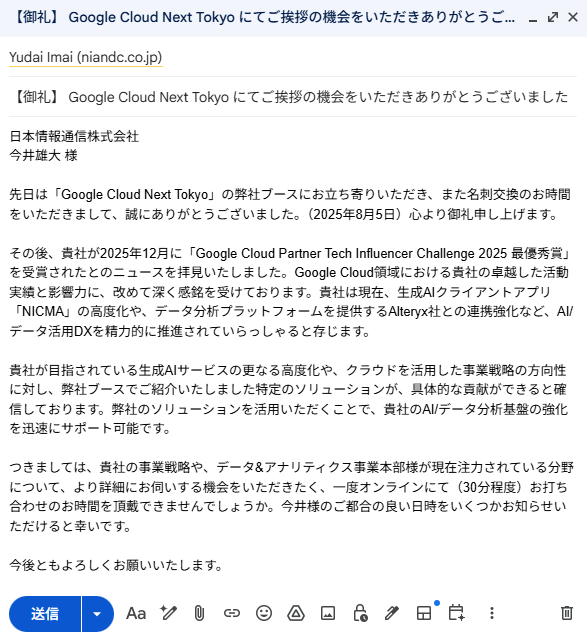This screenshot has width=587, height=636.
Task: Insert signature using the pen icon
Action: click(x=391, y=613)
